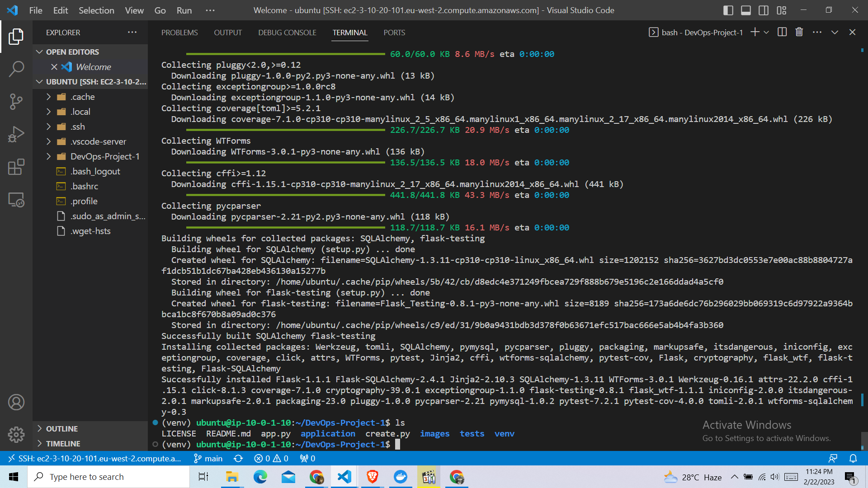The height and width of the screenshot is (488, 868).
Task: Check the main branch indicator
Action: [208, 458]
